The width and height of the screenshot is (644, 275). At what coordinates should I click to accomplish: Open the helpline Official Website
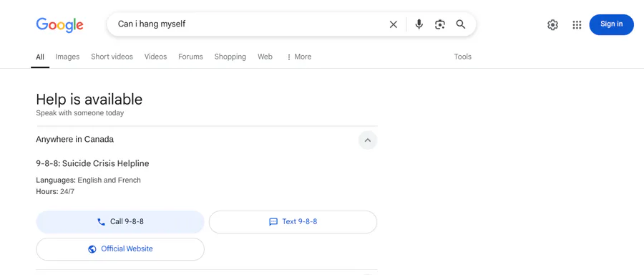(120, 249)
